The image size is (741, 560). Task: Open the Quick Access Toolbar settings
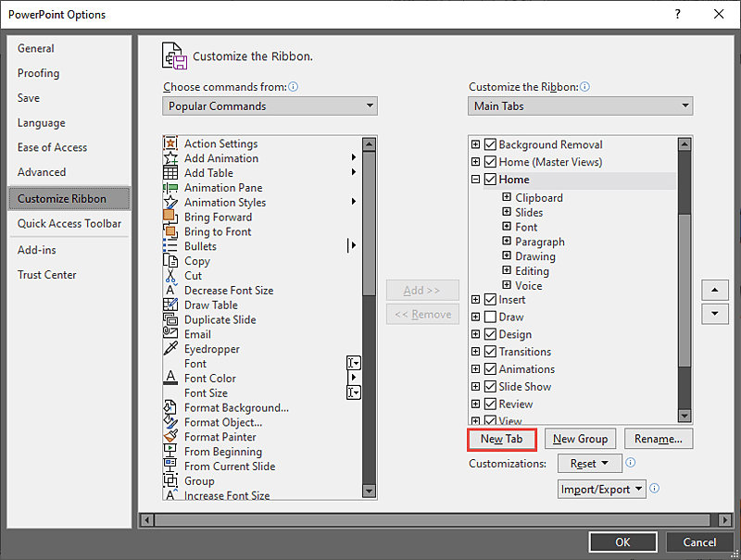pyautogui.click(x=69, y=223)
